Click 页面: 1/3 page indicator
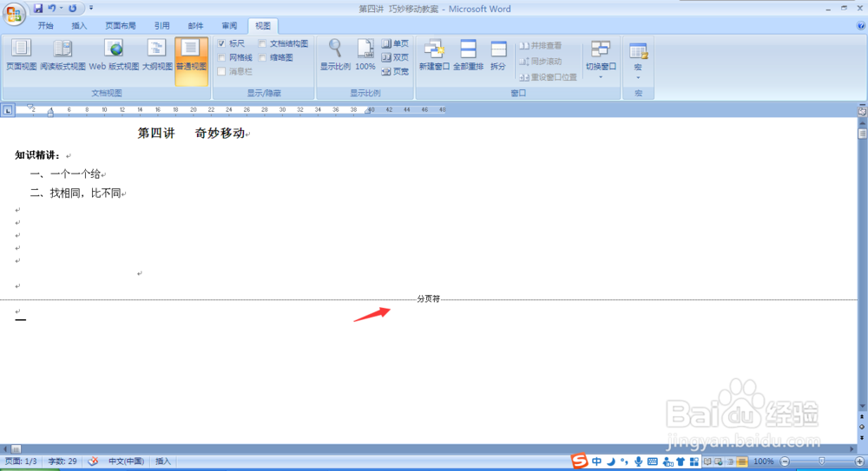Viewport: 868px width, 471px height. coord(21,461)
